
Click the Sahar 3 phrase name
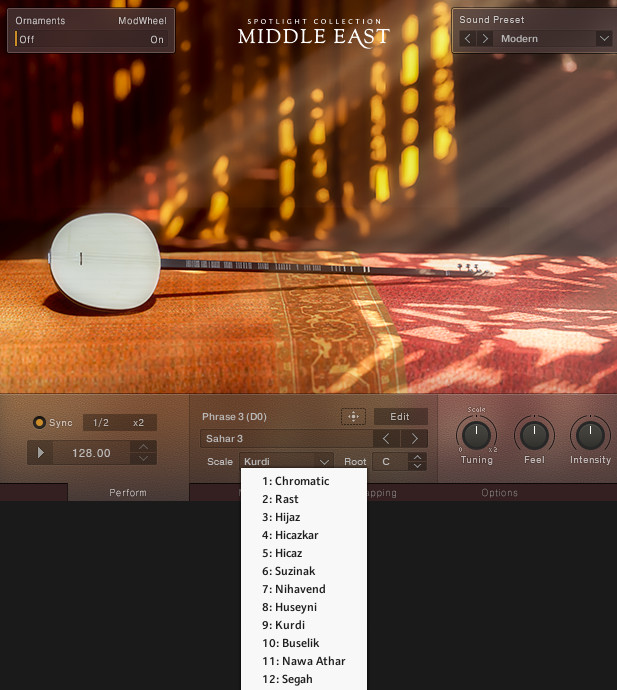(224, 438)
